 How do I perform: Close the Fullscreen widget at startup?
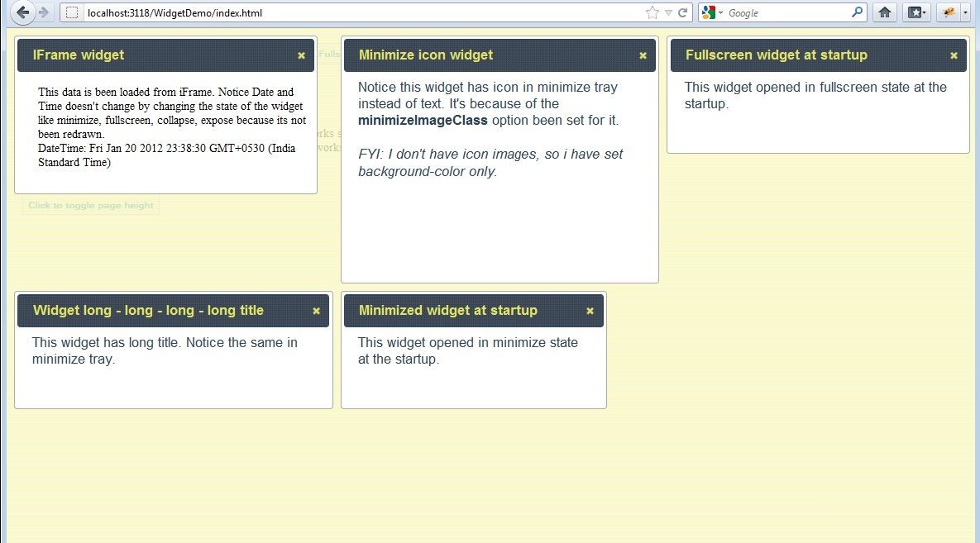[953, 55]
